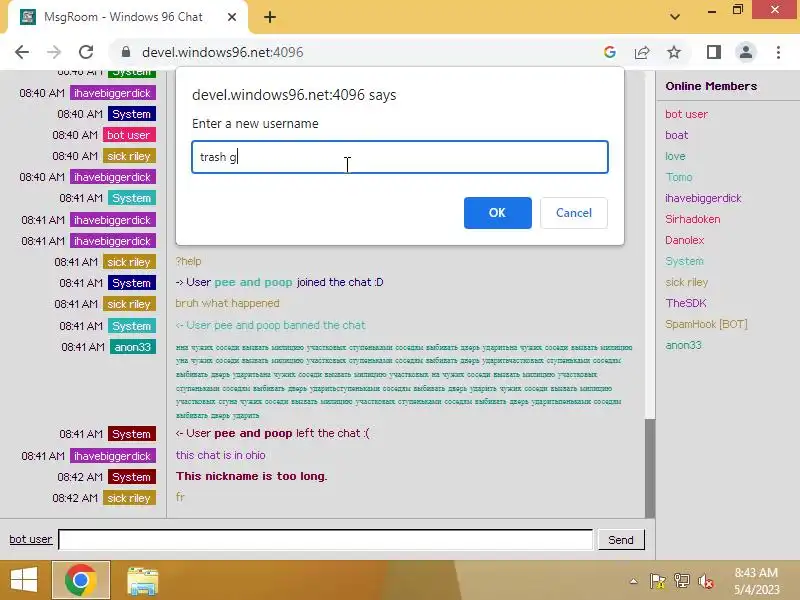The width and height of the screenshot is (800, 600).
Task: Click the network tray icon
Action: point(682,581)
